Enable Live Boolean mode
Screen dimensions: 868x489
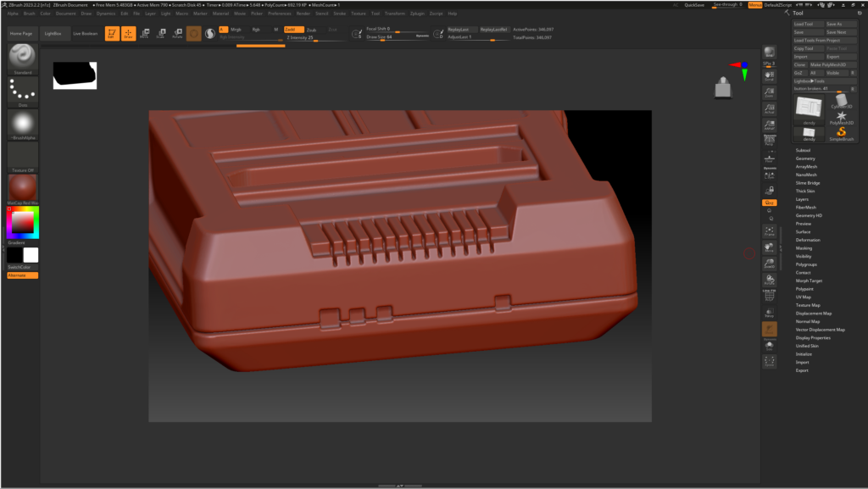pos(85,33)
